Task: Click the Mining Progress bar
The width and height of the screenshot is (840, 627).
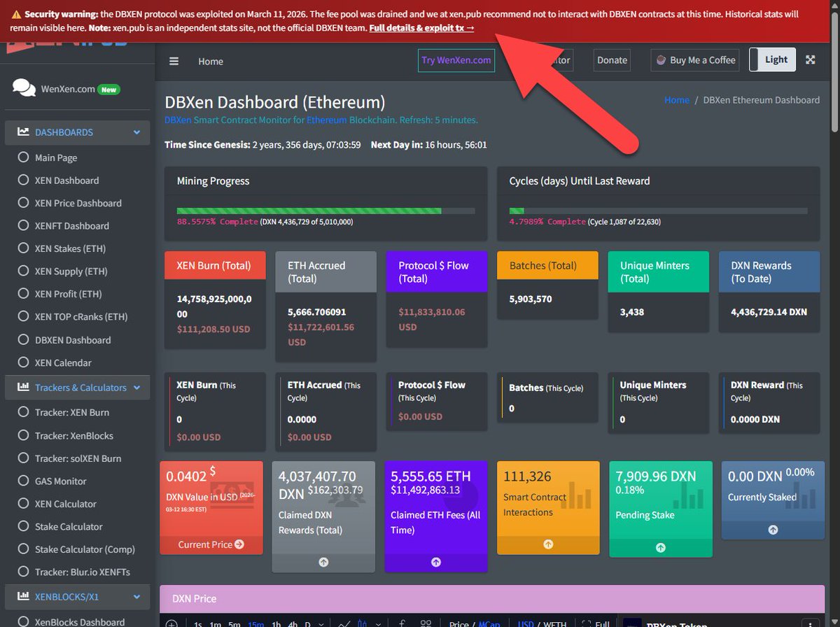Action: (325, 211)
